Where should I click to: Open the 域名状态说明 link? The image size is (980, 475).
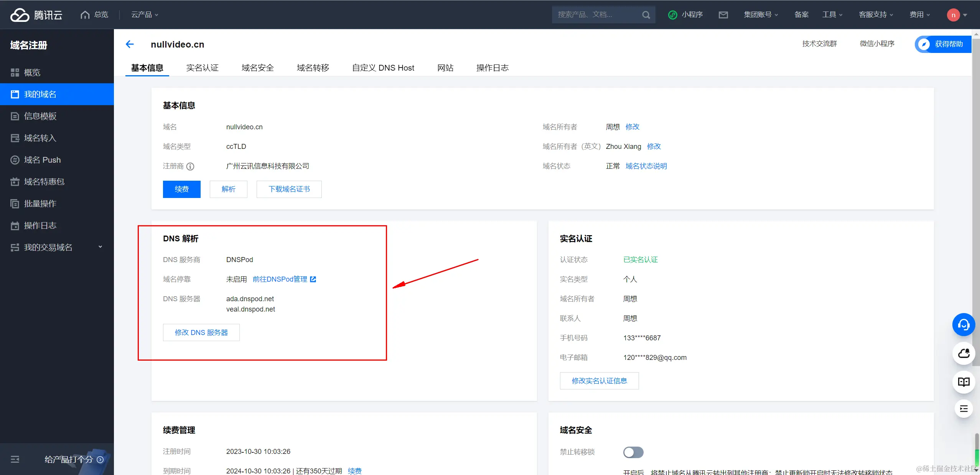tap(646, 166)
